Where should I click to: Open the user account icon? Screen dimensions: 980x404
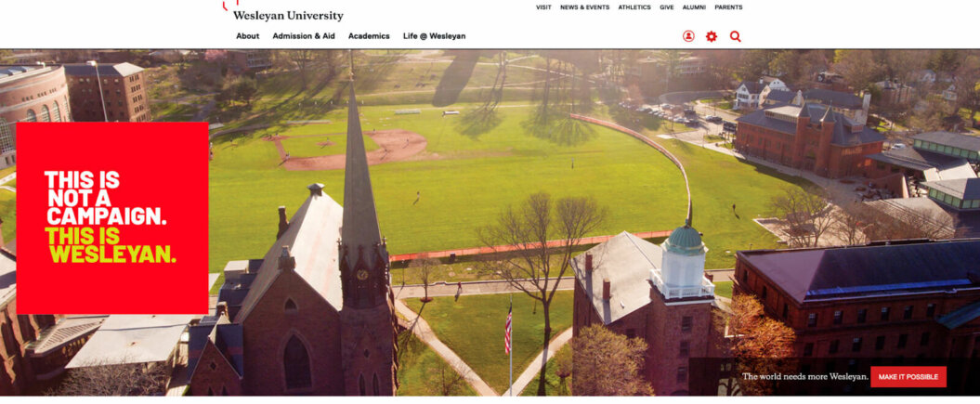tap(688, 36)
